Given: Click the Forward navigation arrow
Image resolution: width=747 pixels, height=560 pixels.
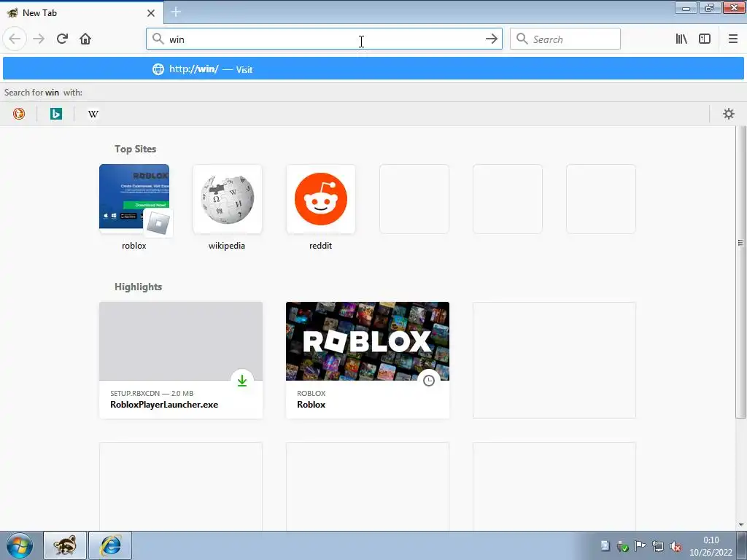Looking at the screenshot, I should (39, 39).
